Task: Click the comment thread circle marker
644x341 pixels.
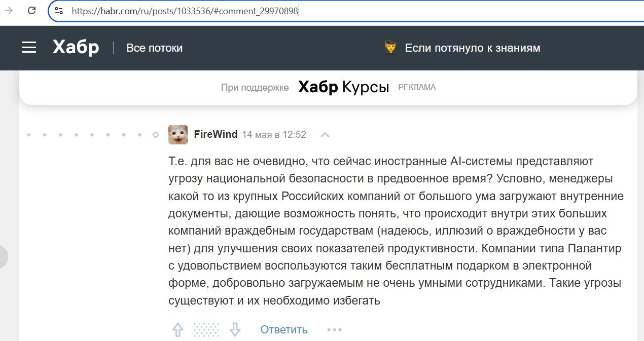Action: pyautogui.click(x=156, y=135)
